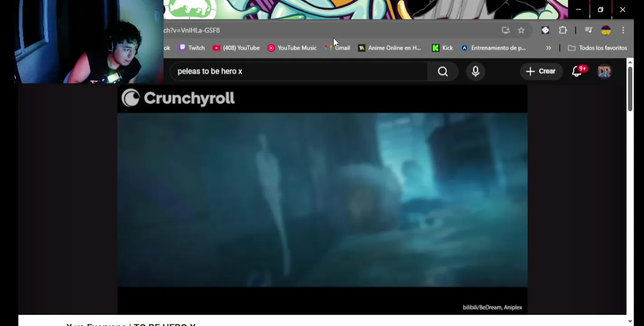Open the dice-shaped browser extension icon
The image size is (644, 326).
point(545,30)
